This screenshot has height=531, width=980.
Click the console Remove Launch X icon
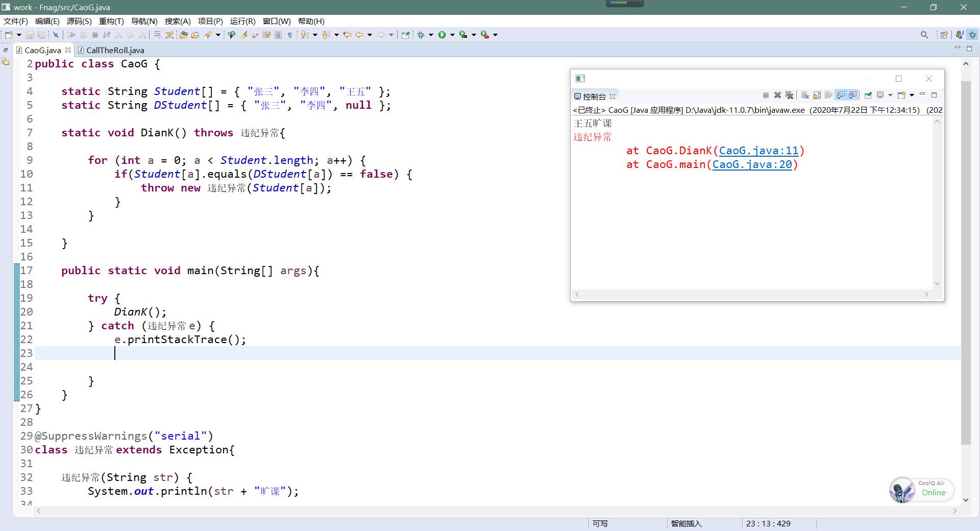777,95
